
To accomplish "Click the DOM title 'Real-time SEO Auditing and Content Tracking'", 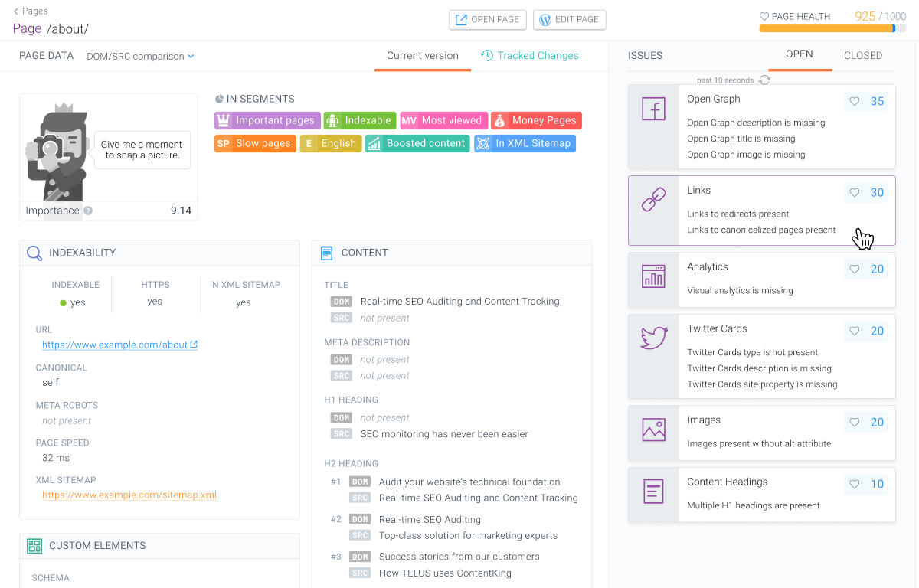I will tap(459, 302).
